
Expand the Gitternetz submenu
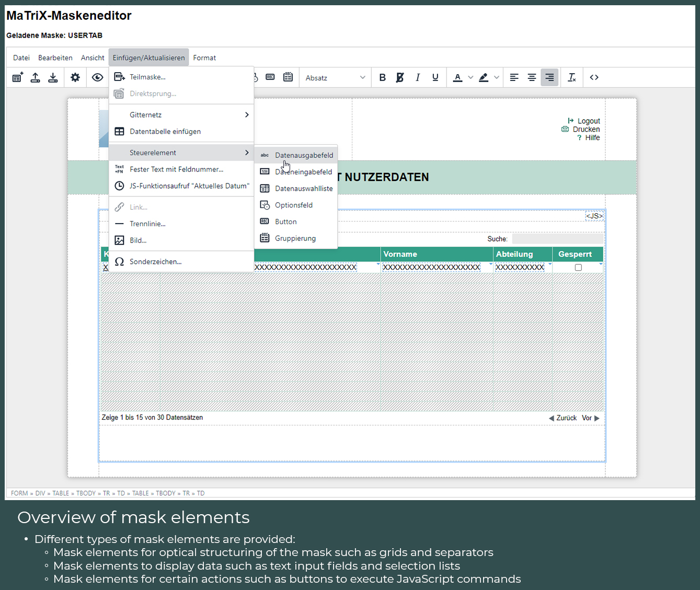[181, 115]
